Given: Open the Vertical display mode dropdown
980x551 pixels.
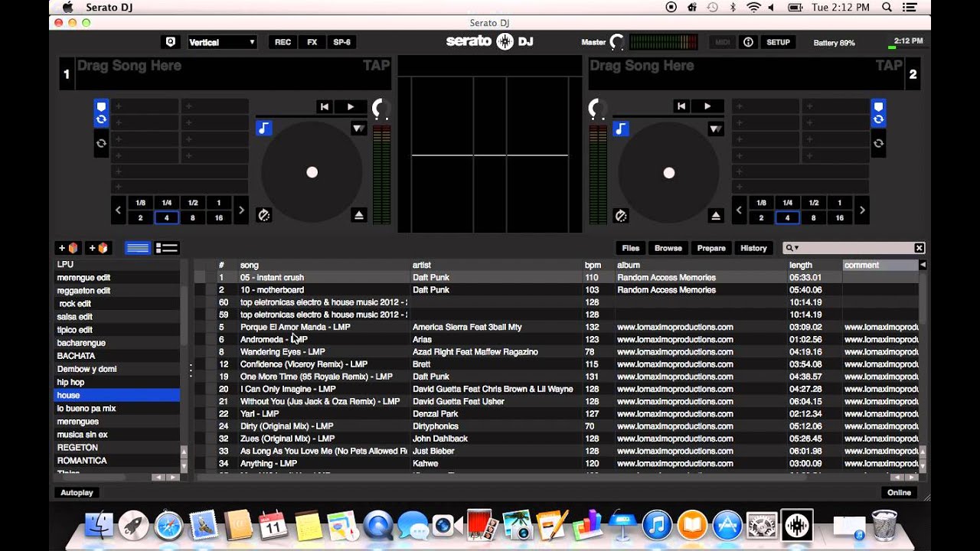Looking at the screenshot, I should 221,42.
